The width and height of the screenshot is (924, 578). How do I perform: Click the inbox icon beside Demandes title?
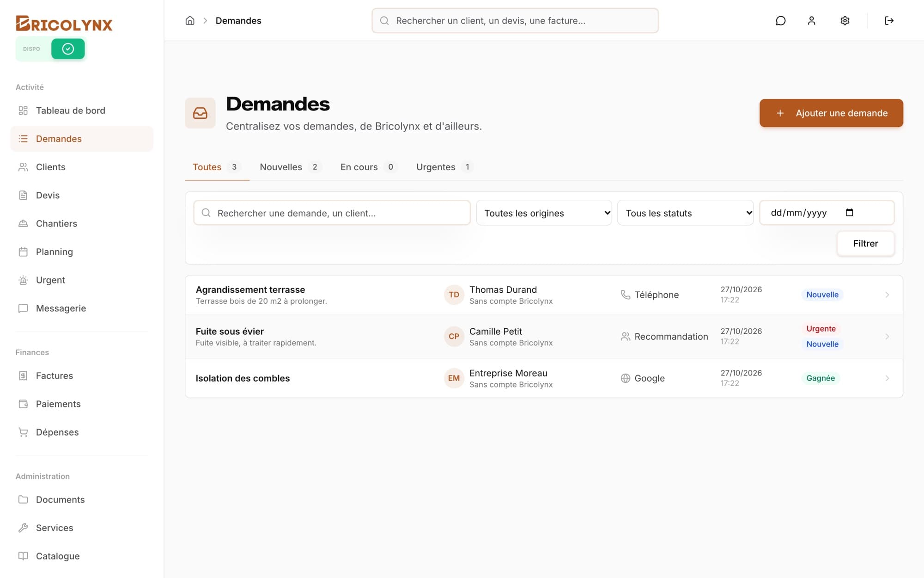coord(200,113)
